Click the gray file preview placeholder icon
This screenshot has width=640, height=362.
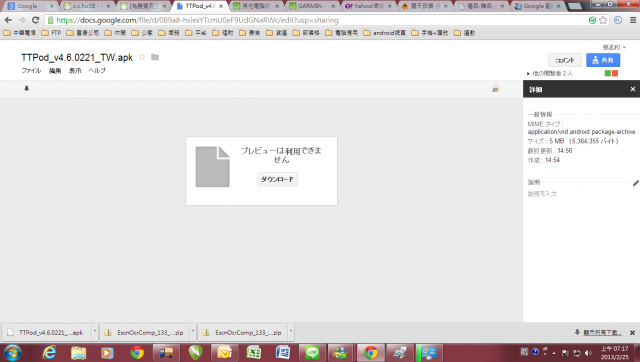pos(212,167)
